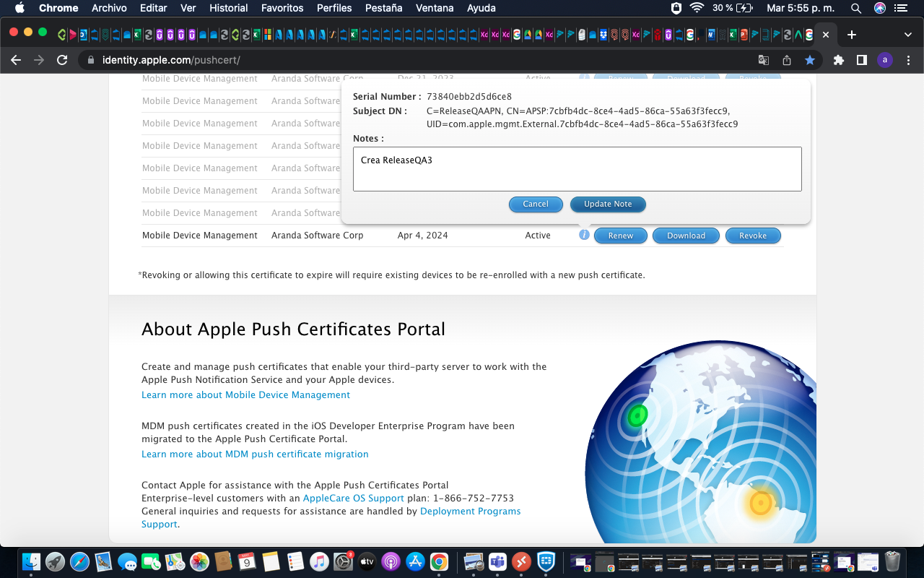Click Renew for Apr 4, 2024 certificate
The width and height of the screenshot is (924, 578).
click(x=621, y=236)
